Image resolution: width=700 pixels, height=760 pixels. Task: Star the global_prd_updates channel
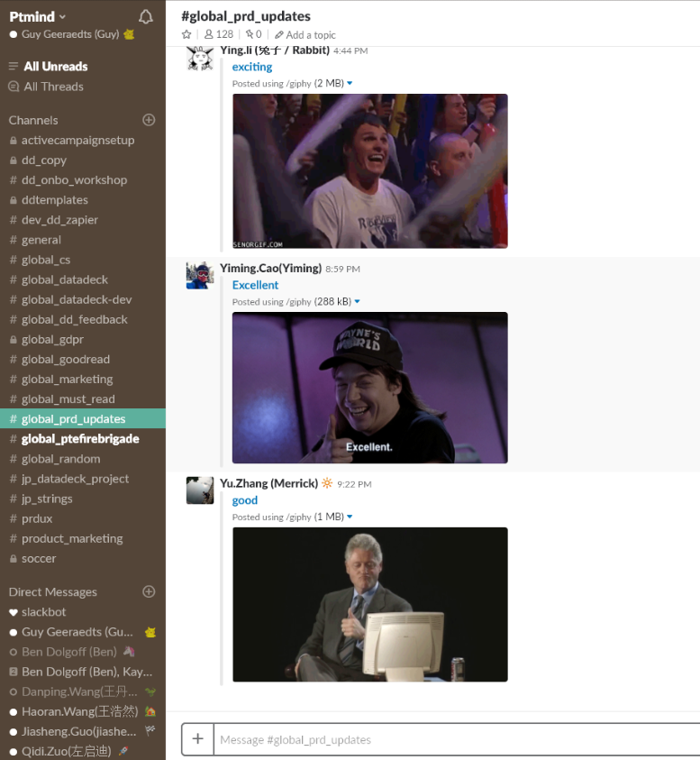186,34
